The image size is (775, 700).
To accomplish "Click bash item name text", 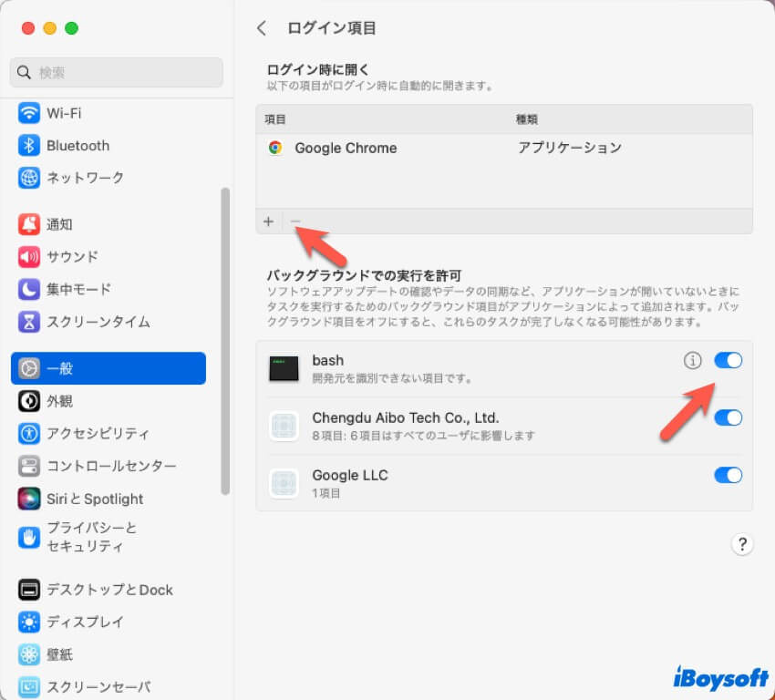I will (x=327, y=361).
